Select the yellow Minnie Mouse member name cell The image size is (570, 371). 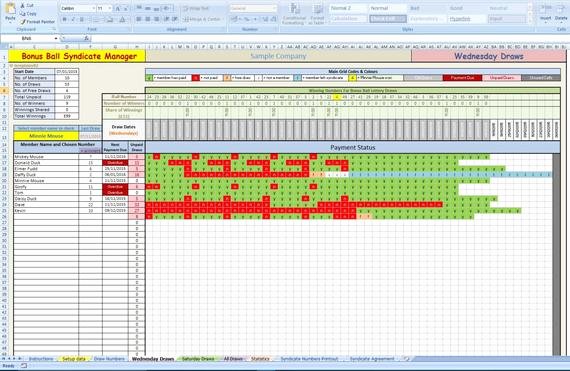click(46, 136)
